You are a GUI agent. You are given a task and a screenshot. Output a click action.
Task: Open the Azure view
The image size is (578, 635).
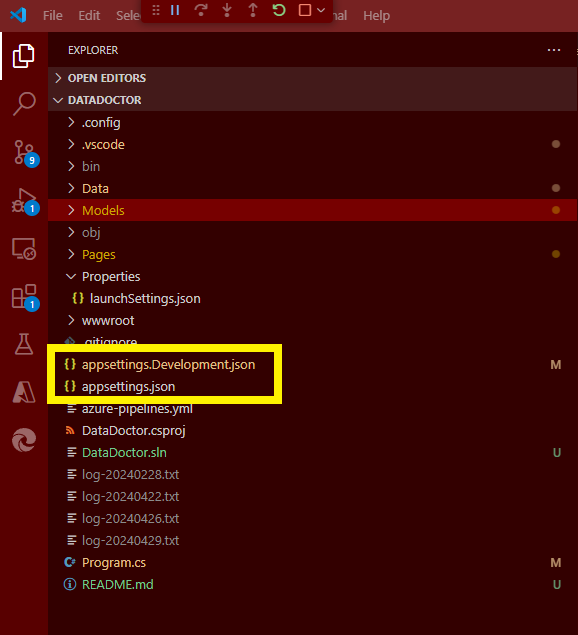[x=24, y=392]
